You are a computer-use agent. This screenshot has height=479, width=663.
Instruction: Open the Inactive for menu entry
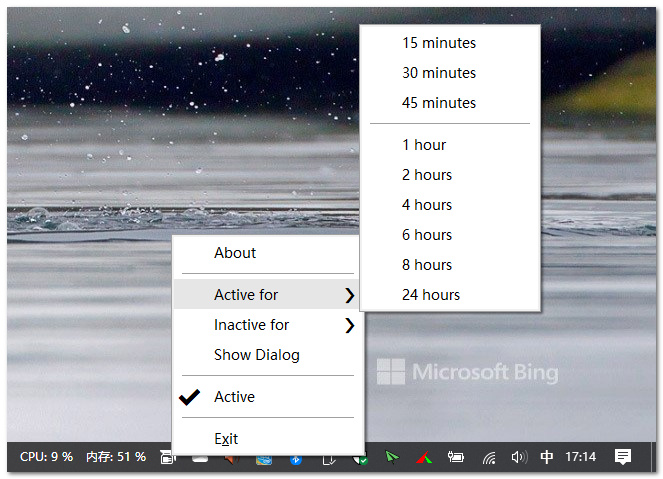coord(251,325)
